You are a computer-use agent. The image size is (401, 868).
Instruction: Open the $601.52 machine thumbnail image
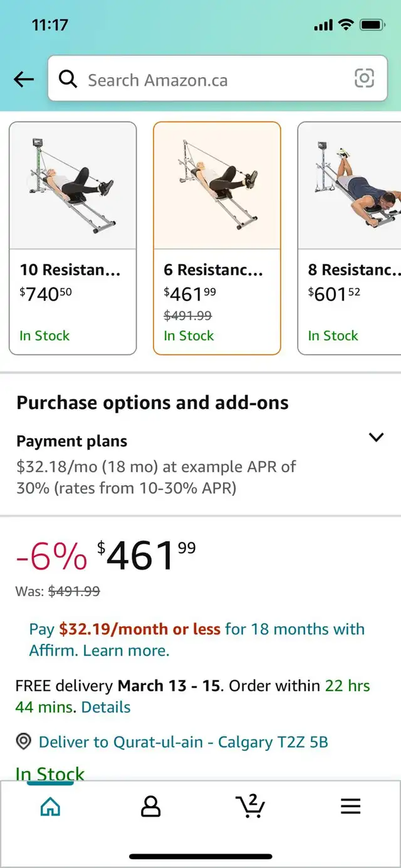pyautogui.click(x=350, y=185)
